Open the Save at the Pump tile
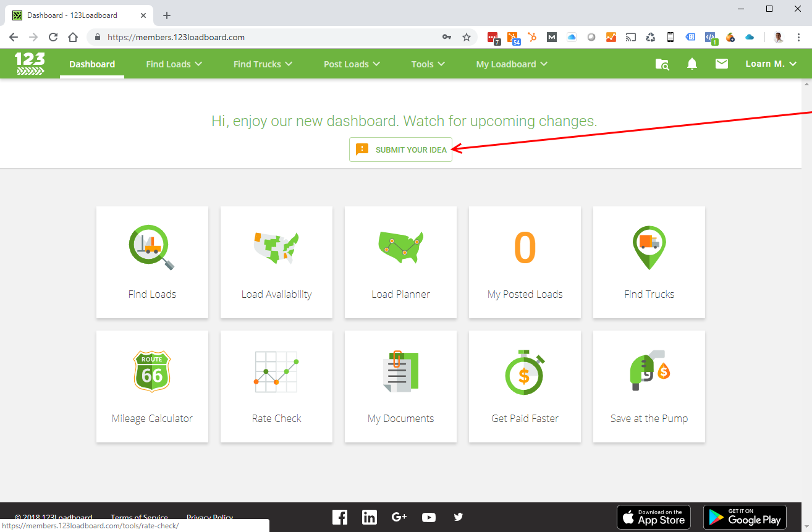 649,386
